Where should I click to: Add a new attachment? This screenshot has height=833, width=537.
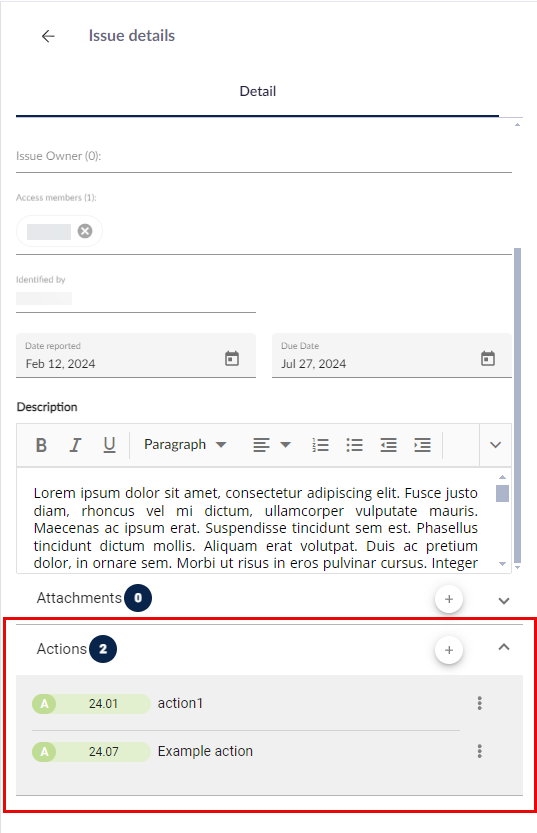pyautogui.click(x=449, y=599)
